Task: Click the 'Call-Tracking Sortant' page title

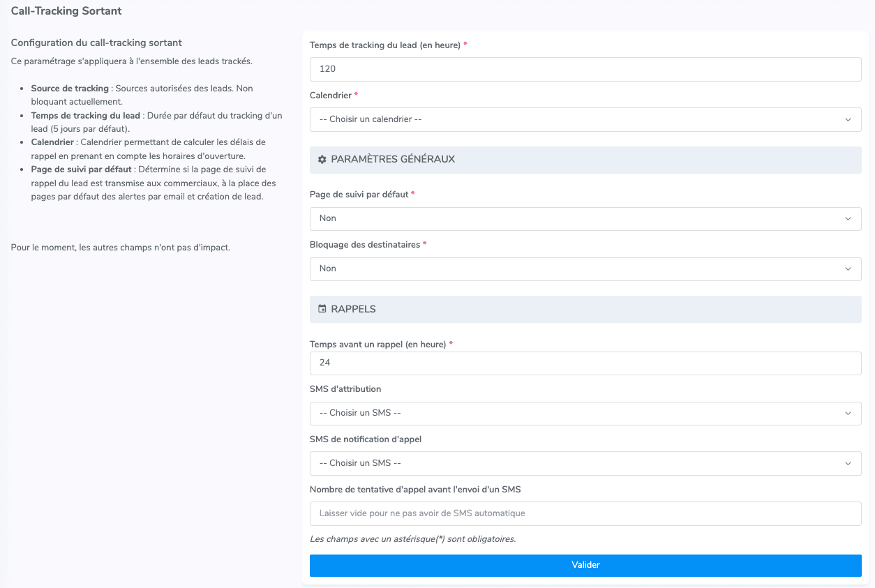Action: [66, 11]
